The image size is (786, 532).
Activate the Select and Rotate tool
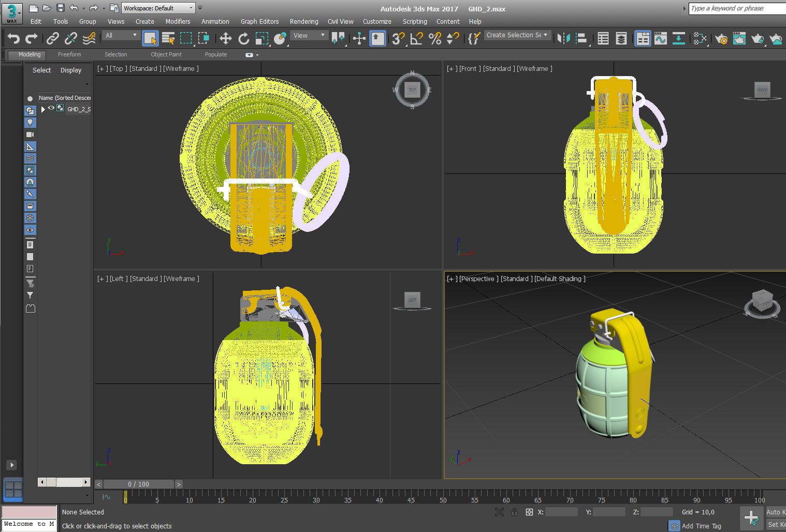coord(243,38)
